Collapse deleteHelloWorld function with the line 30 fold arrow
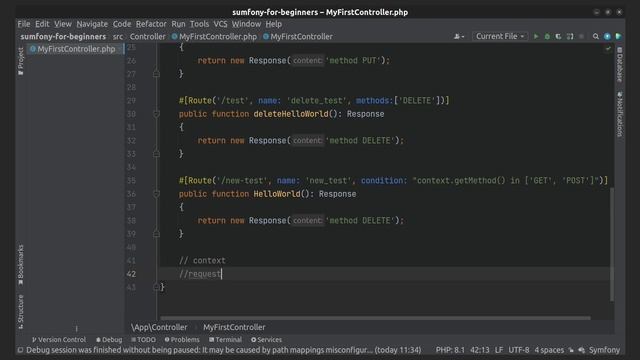The image size is (640, 360). click(x=156, y=114)
